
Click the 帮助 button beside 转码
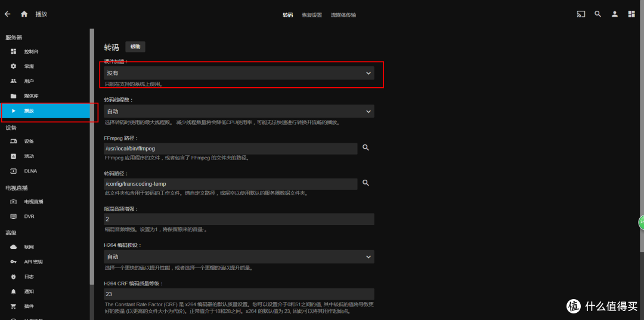coord(136,47)
